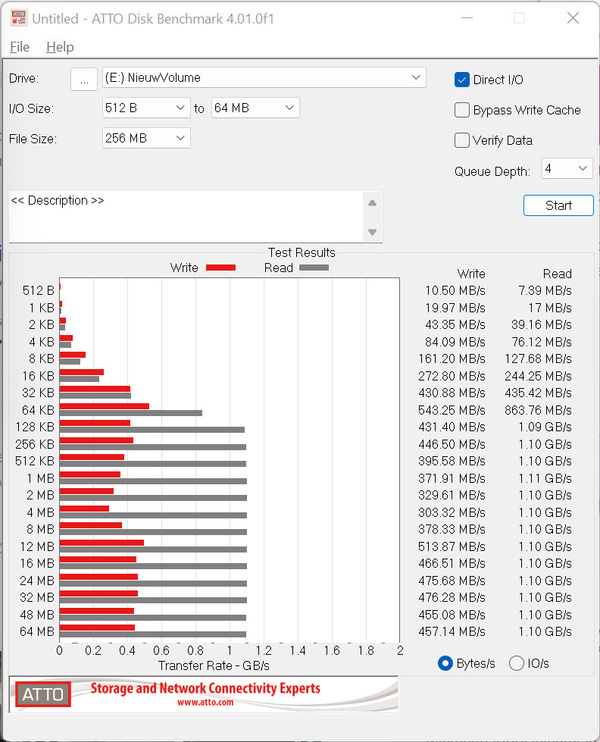600x742 pixels.
Task: Click the 512 B write value 10.50 MB/s
Action: tap(455, 291)
